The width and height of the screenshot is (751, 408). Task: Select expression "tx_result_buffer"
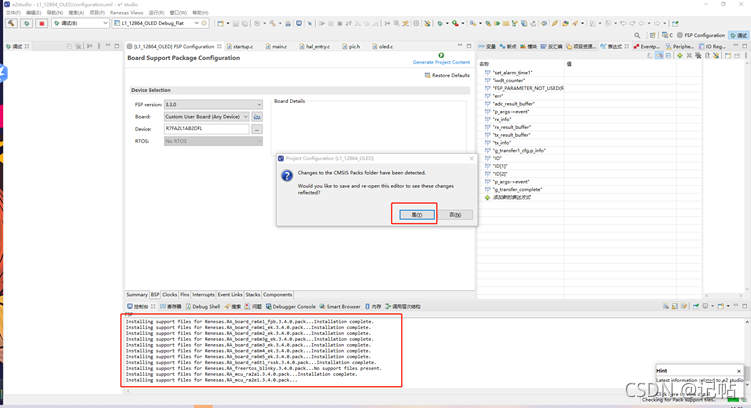coord(512,135)
